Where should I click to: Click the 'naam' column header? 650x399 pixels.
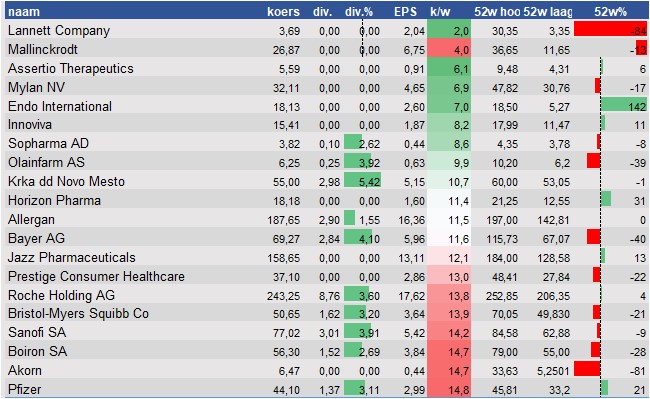pos(24,12)
